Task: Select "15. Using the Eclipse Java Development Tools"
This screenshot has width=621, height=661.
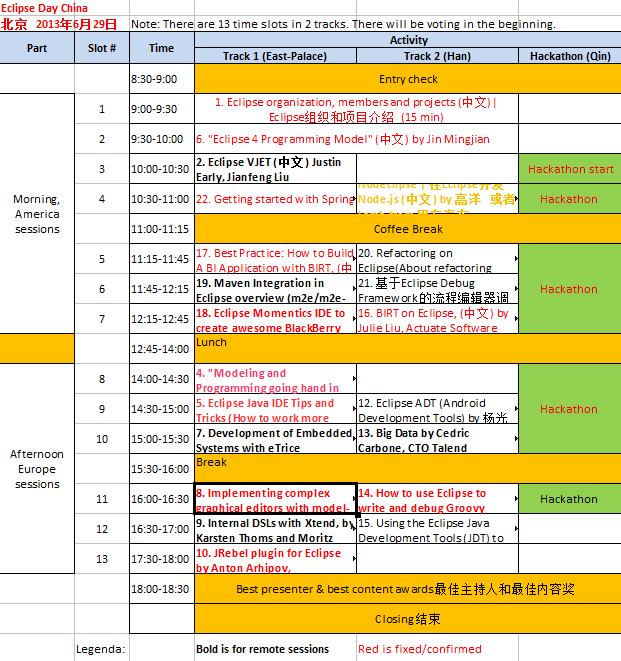Action: tap(437, 528)
